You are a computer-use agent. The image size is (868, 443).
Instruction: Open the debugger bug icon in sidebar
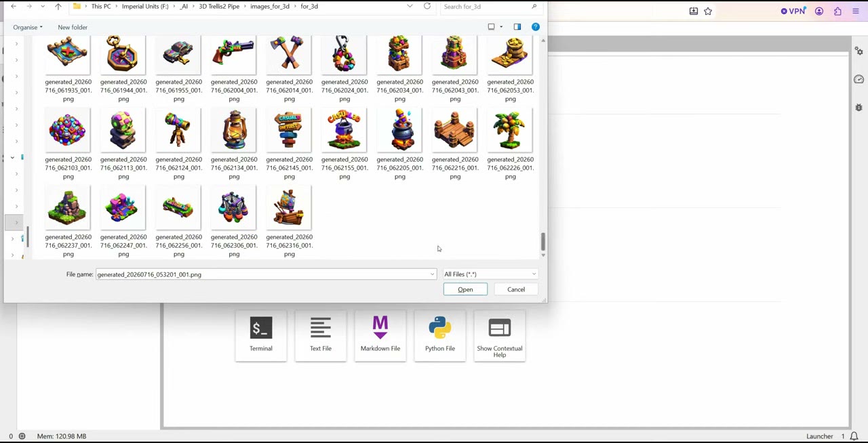point(859,107)
